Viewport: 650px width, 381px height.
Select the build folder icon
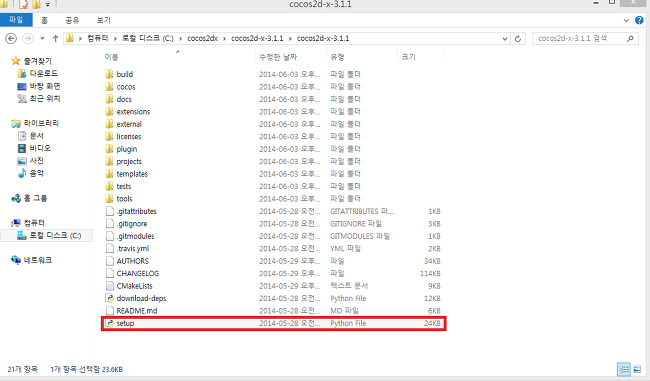(109, 74)
